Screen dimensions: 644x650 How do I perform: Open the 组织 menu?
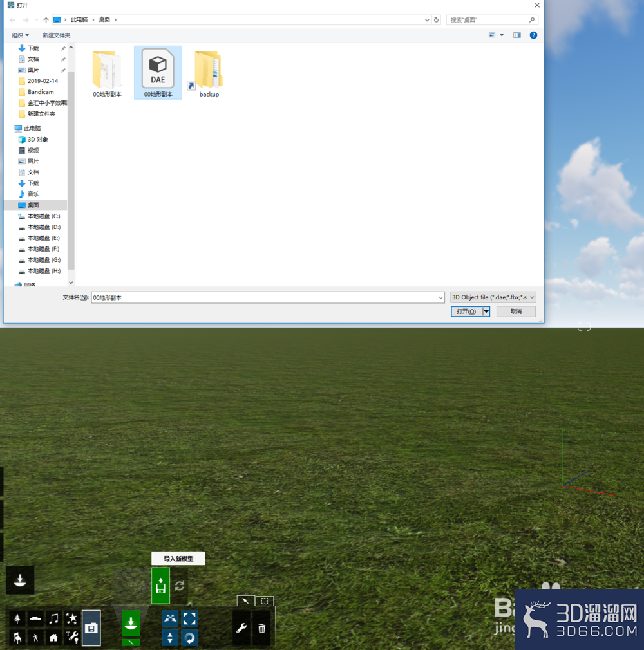tap(20, 35)
